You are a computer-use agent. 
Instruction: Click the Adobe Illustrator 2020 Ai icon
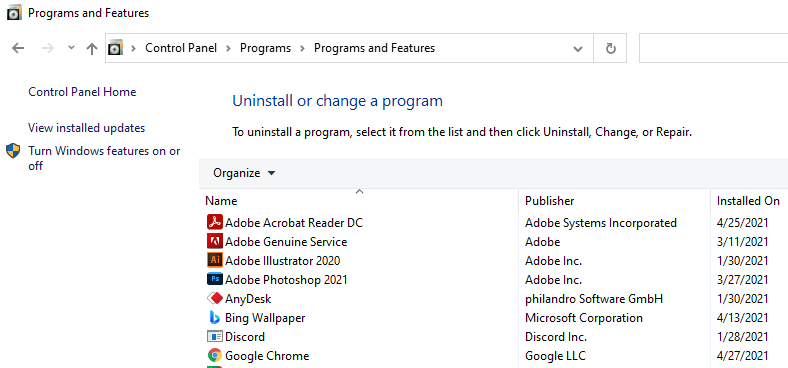tap(215, 260)
